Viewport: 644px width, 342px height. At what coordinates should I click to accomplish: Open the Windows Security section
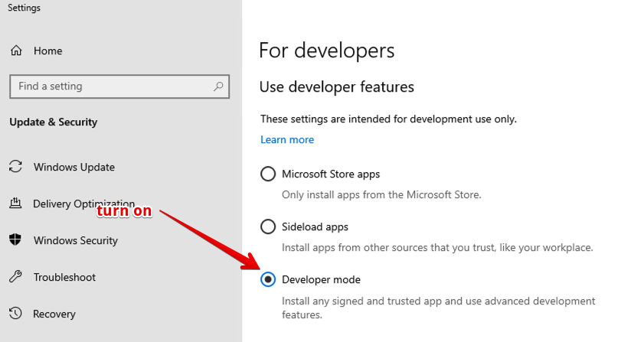(76, 240)
